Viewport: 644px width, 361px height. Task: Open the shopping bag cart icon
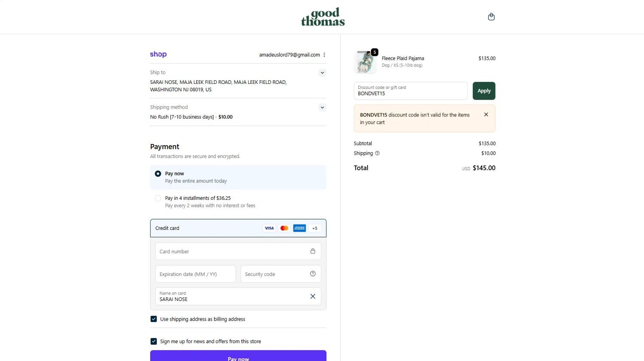click(x=491, y=17)
